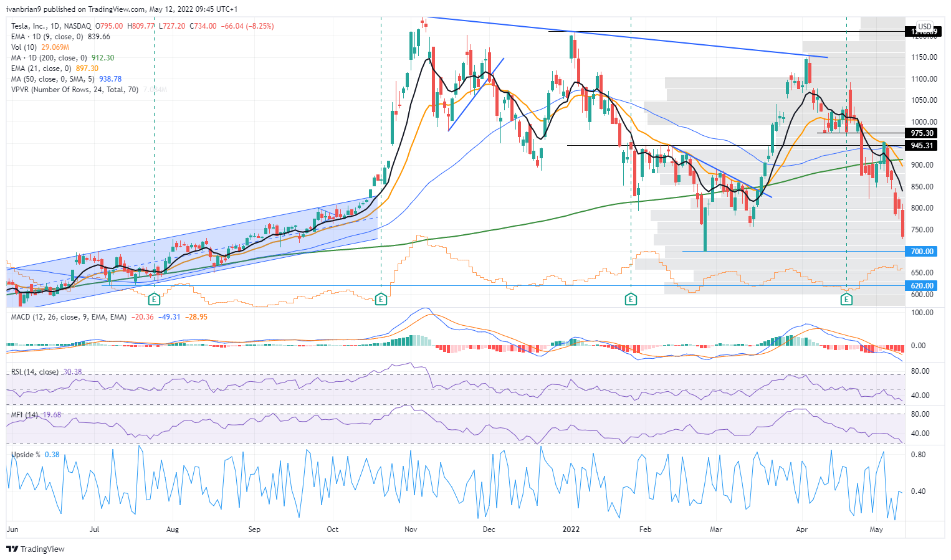
Task: Click the 21 EMA value 897.30
Action: 87,69
